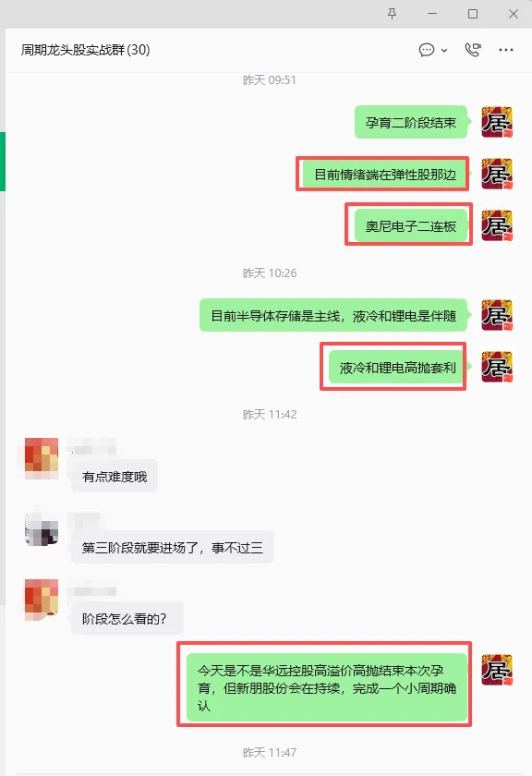Click avatar beside 奥尼电子二连板 message

point(497,225)
